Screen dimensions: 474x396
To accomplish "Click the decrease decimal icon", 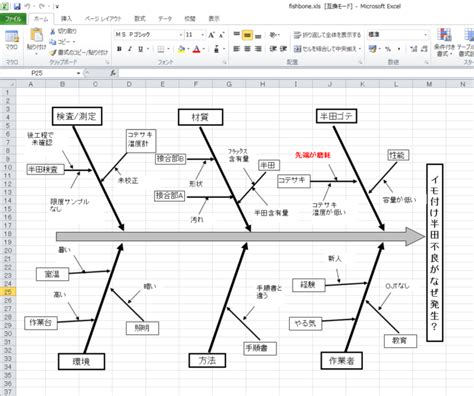I will (x=424, y=49).
